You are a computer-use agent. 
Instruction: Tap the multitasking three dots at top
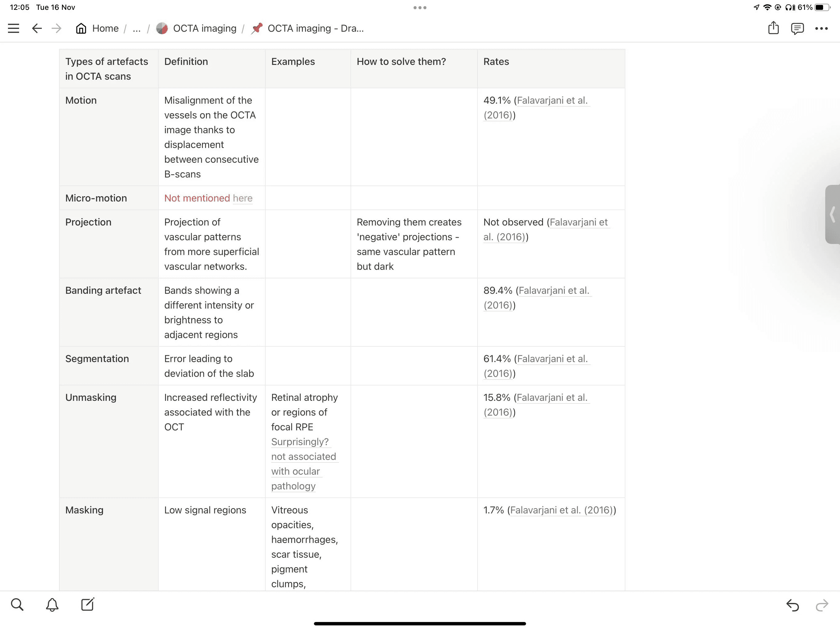click(420, 8)
